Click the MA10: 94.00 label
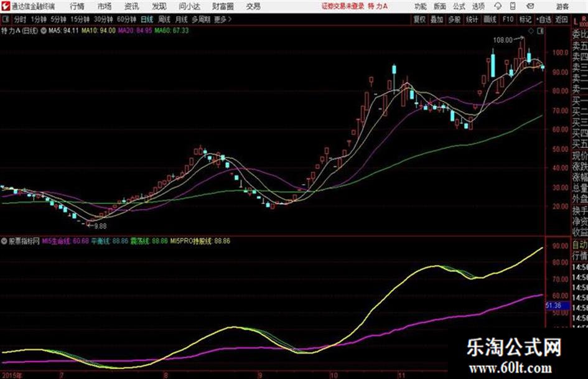Viewport: 588px width, 379px height. pyautogui.click(x=99, y=30)
